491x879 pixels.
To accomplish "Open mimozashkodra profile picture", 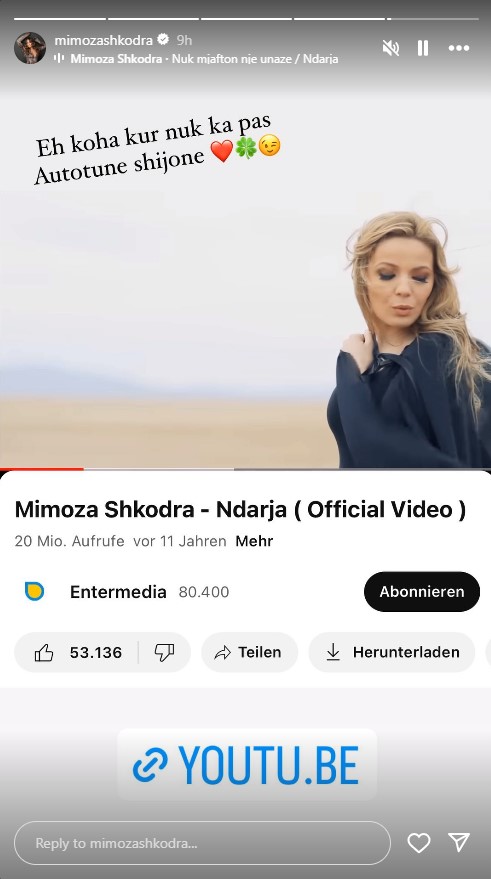I will tap(30, 48).
